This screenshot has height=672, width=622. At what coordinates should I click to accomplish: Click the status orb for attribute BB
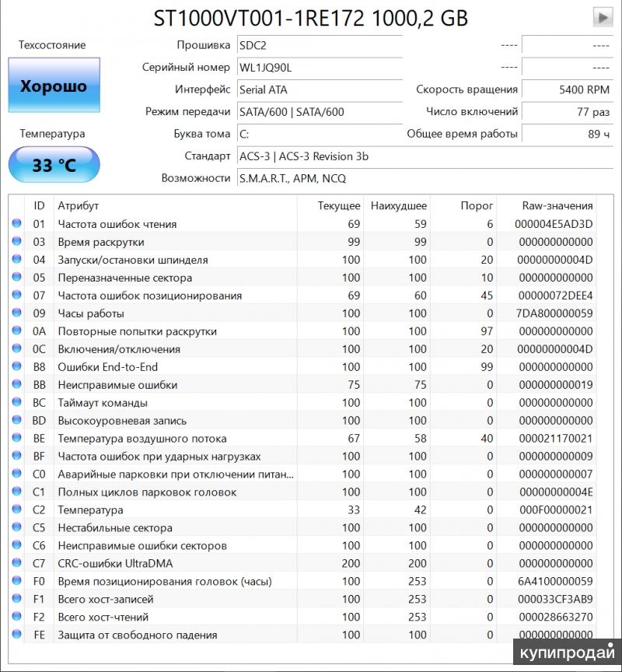tap(17, 385)
